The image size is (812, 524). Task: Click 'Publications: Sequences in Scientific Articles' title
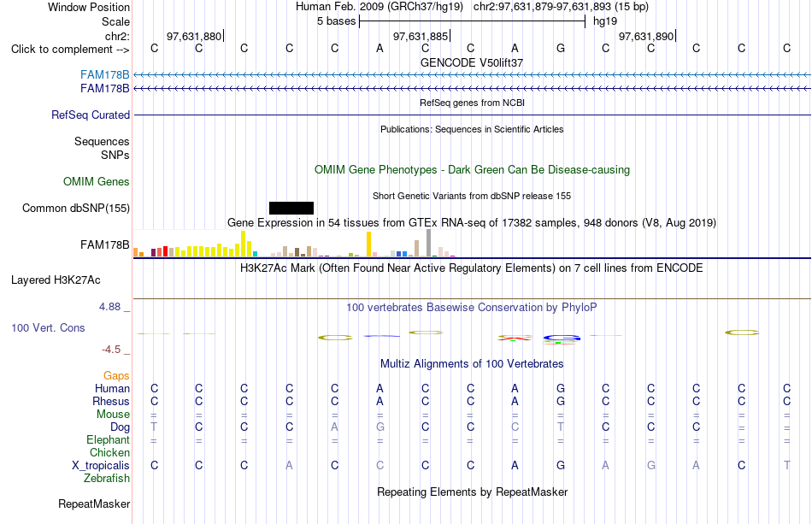(x=472, y=129)
